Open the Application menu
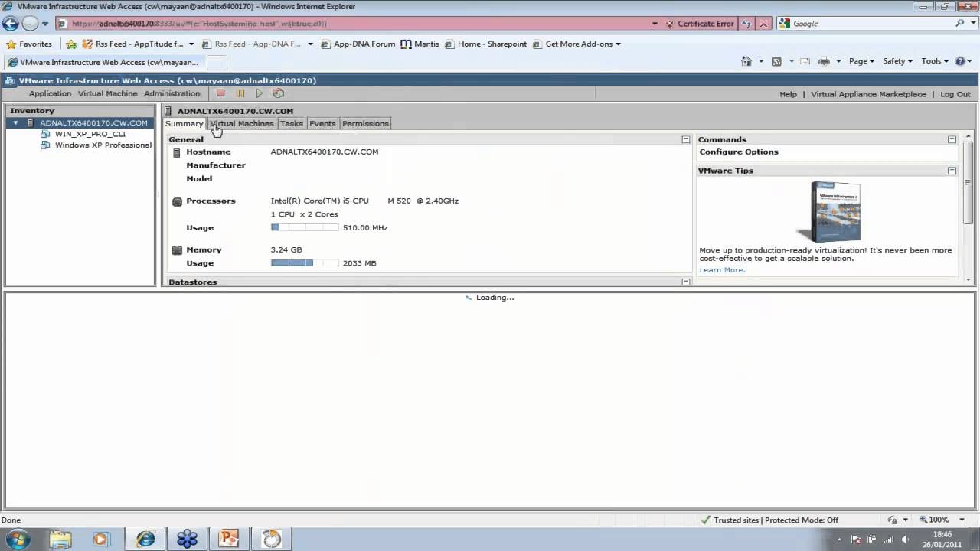This screenshot has width=980, height=551. 50,93
